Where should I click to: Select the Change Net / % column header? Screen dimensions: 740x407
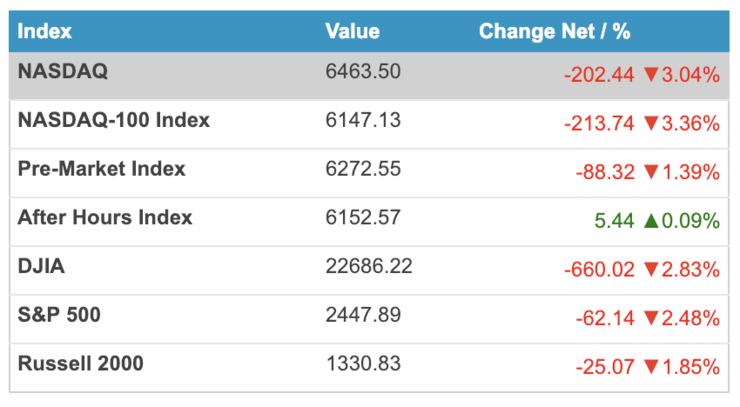555,32
